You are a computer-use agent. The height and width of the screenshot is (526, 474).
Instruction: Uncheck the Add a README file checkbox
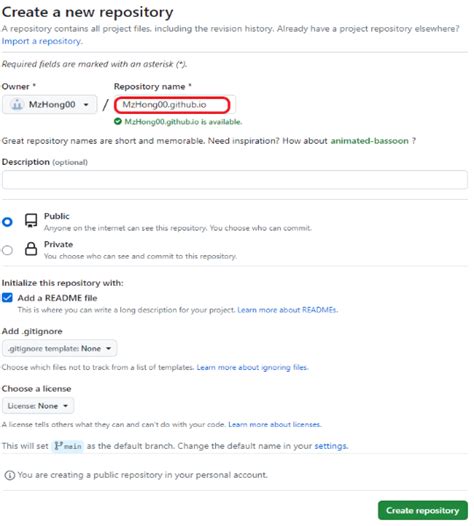click(7, 298)
